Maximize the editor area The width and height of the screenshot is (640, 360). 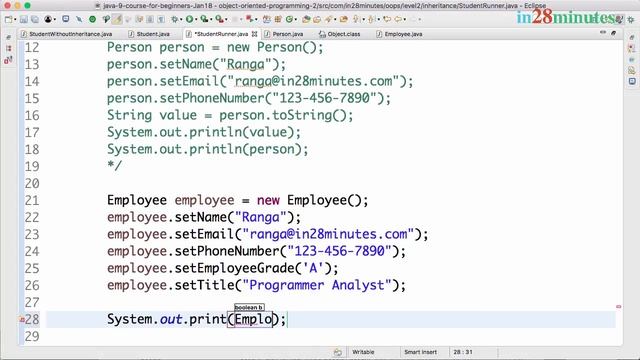tap(613, 33)
